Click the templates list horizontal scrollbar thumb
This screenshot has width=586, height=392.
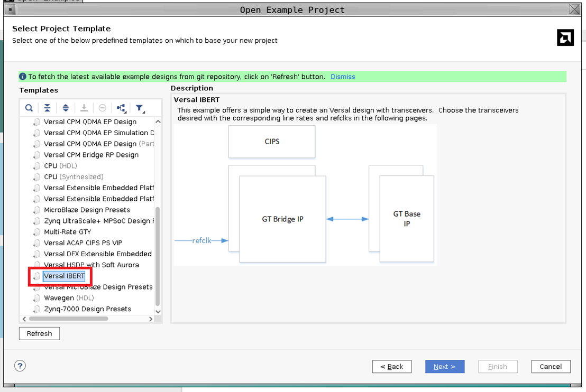click(x=68, y=319)
